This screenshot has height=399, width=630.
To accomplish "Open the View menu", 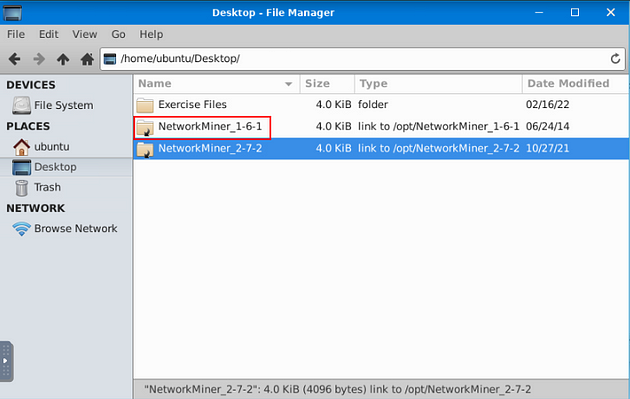I will 84,35.
